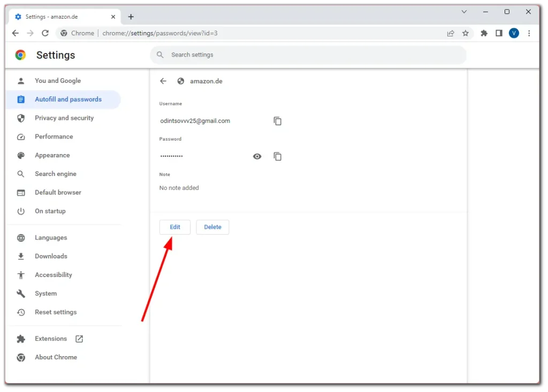Screen dimensions: 548x392
Task: Click the System wrench icon
Action: tap(21, 294)
